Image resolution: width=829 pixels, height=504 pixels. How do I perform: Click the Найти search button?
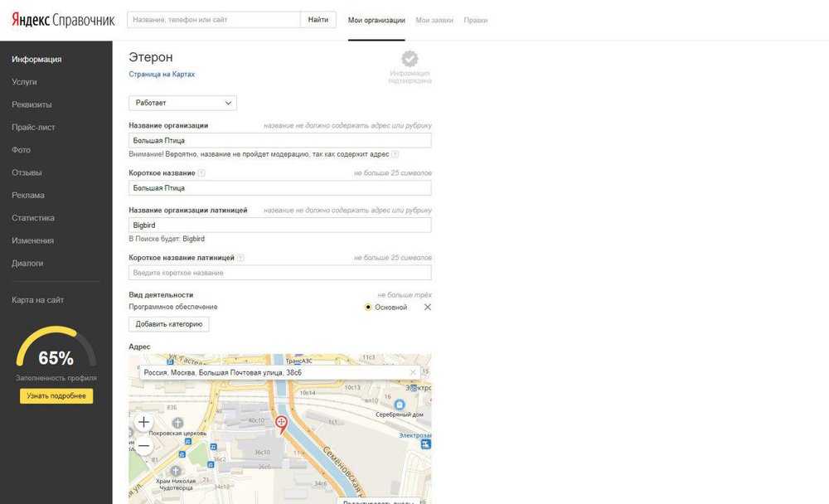318,20
